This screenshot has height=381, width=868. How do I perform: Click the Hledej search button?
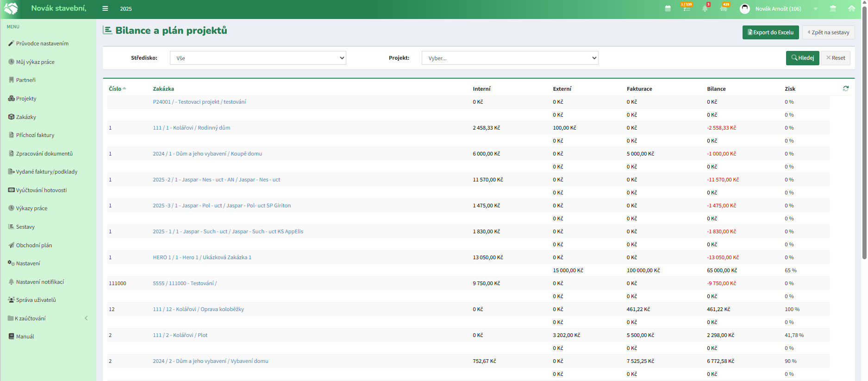pyautogui.click(x=802, y=58)
